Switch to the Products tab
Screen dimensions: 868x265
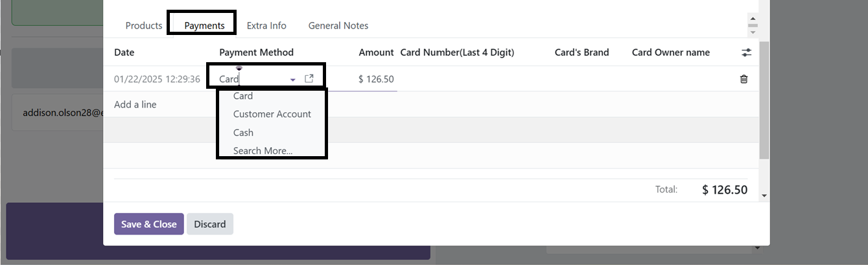click(144, 25)
